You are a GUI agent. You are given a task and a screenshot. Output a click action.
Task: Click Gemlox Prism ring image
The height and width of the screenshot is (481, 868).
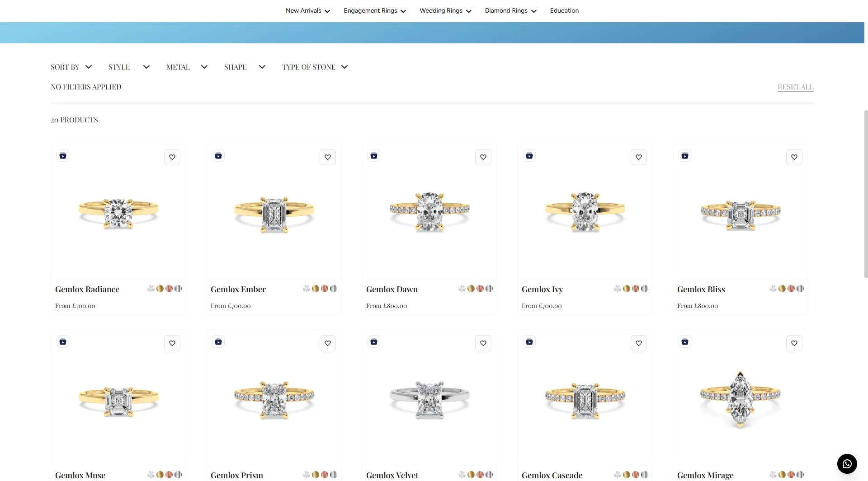(x=274, y=398)
